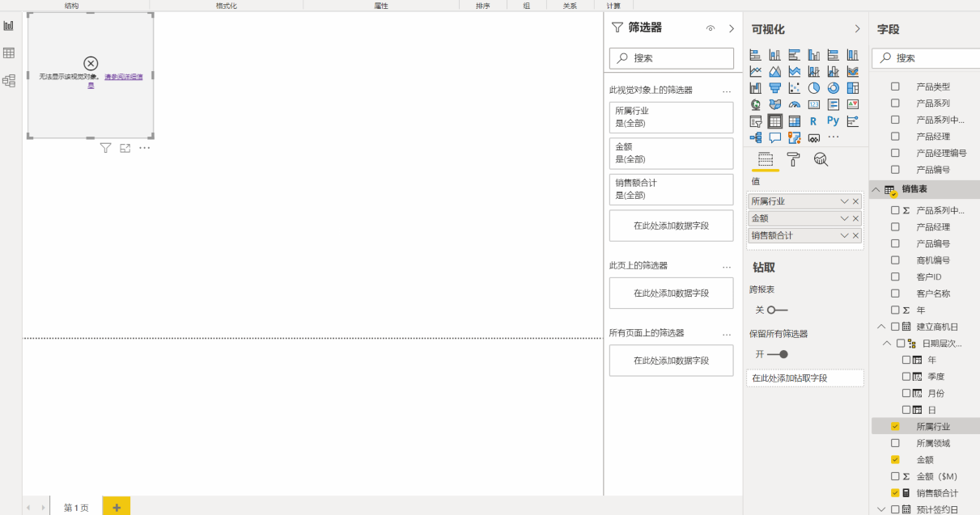Toggle the 保留所有筛选器 switch
980x515 pixels.
tap(777, 354)
